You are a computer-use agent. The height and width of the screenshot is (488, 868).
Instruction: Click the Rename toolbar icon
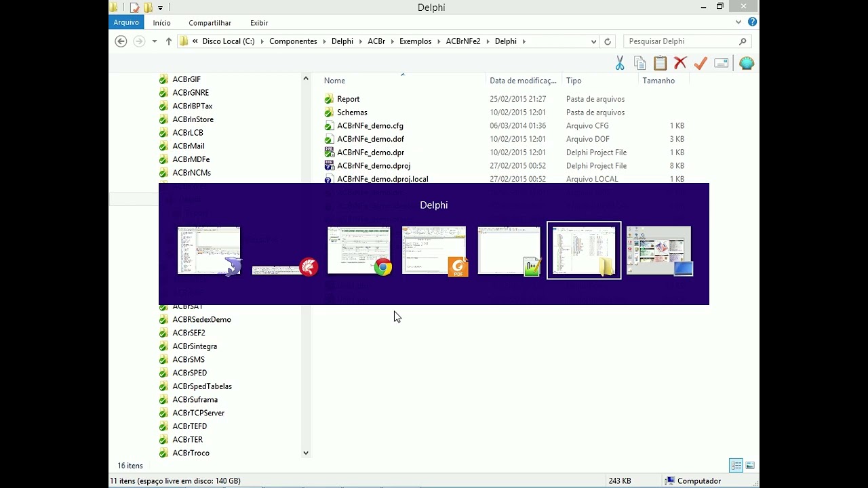(722, 63)
